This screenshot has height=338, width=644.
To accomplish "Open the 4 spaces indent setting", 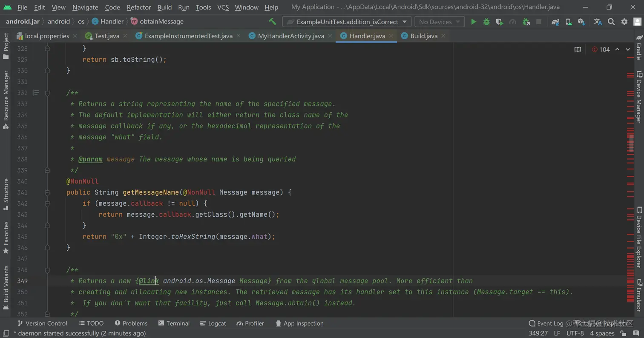I will 602,333.
